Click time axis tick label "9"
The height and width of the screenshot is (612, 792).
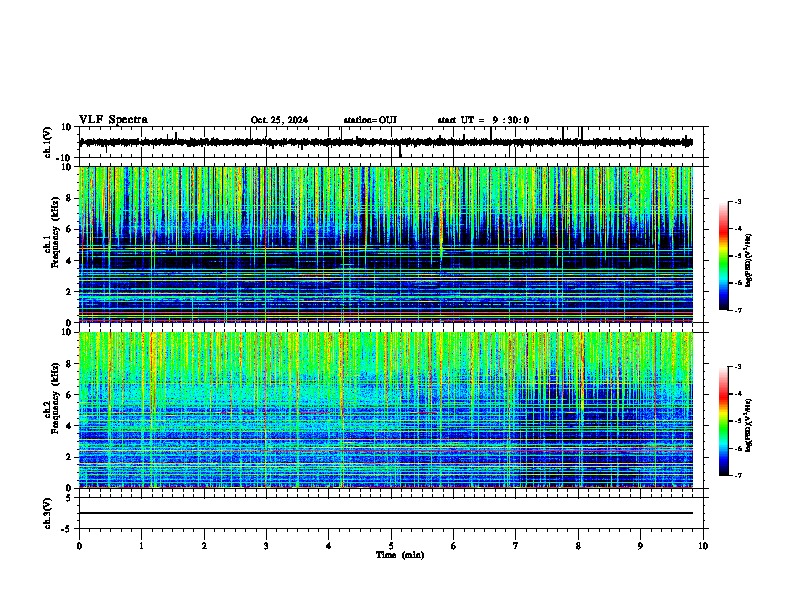(x=640, y=546)
